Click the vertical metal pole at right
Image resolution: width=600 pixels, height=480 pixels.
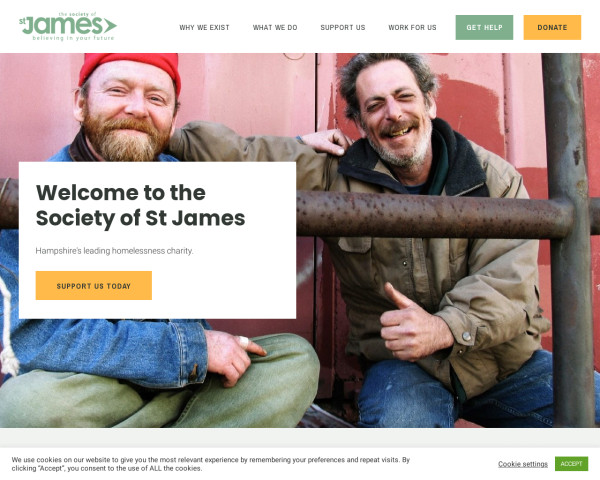[566, 240]
